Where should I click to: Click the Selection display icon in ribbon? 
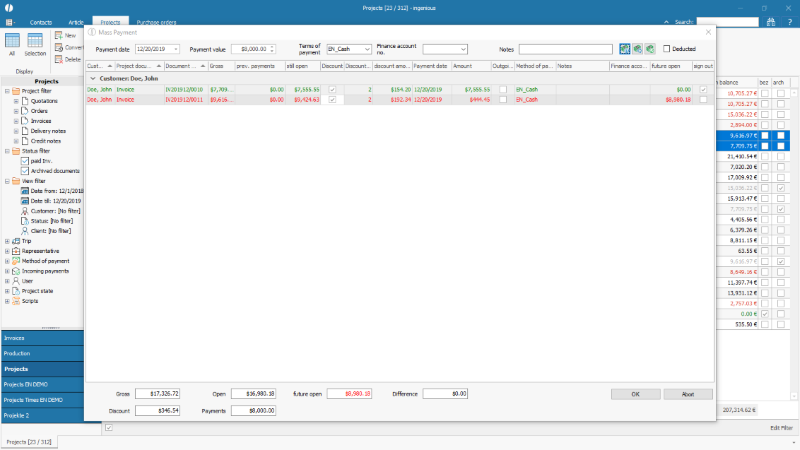(35, 41)
